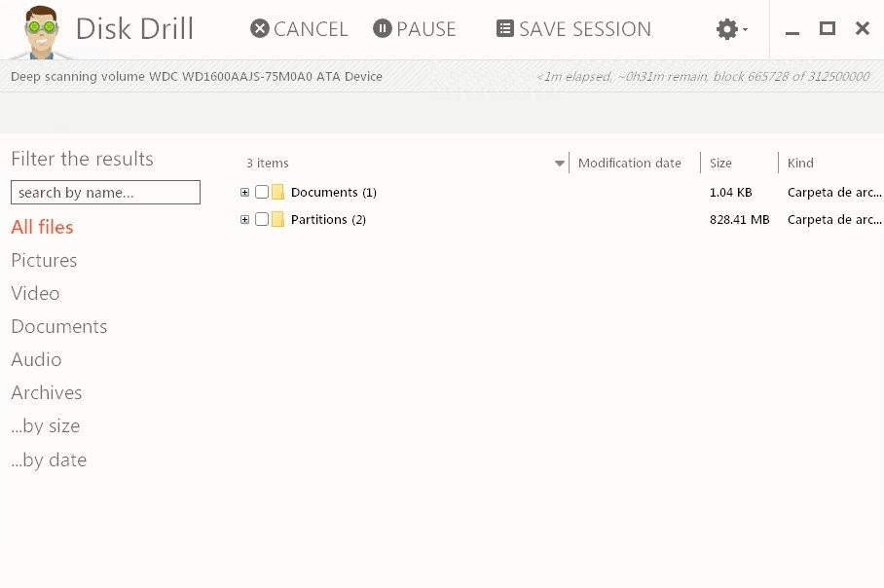Open the gear settings menu
884x588 pixels.
coord(731,29)
